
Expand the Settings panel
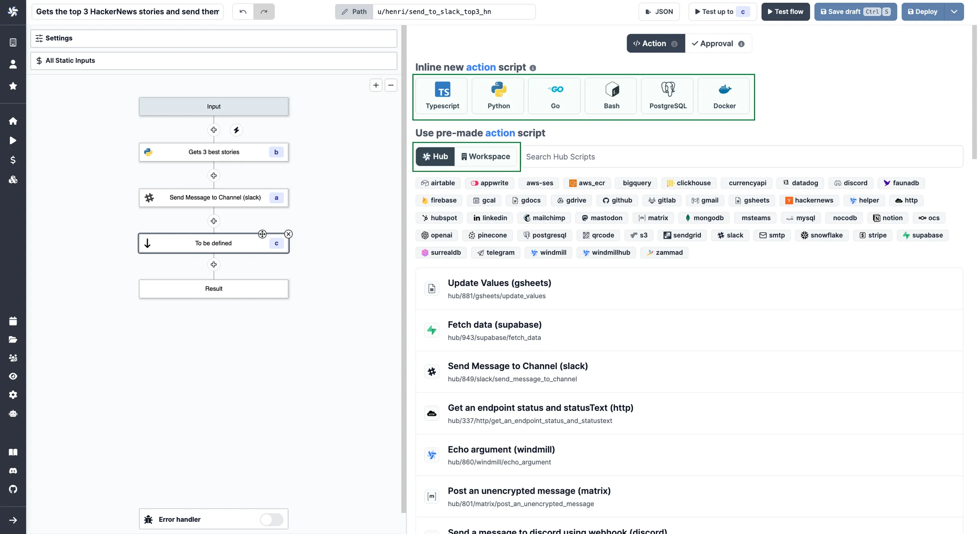[214, 38]
